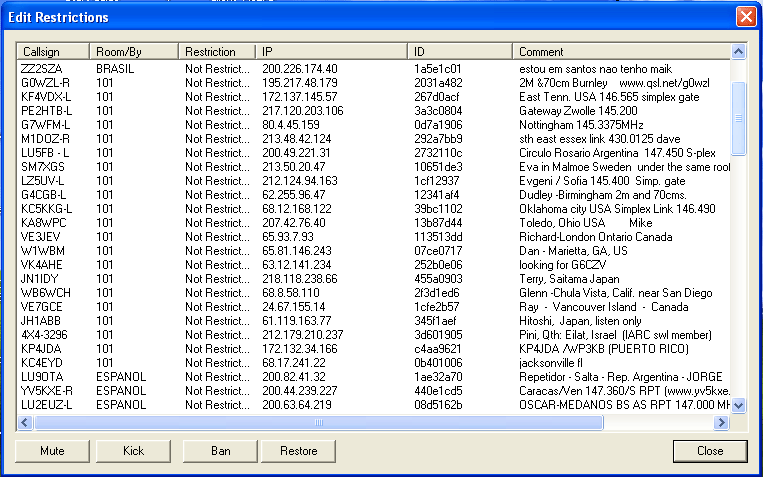Select callsign KP4JDA in the list
Viewport: 763px width, 477px height.
[x=41, y=348]
